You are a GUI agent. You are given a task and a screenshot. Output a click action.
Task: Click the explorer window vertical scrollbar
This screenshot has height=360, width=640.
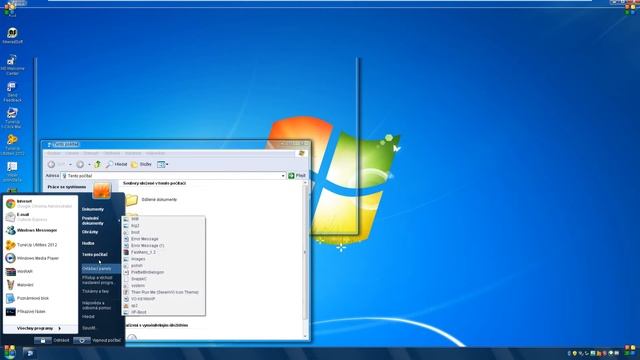coord(305,259)
